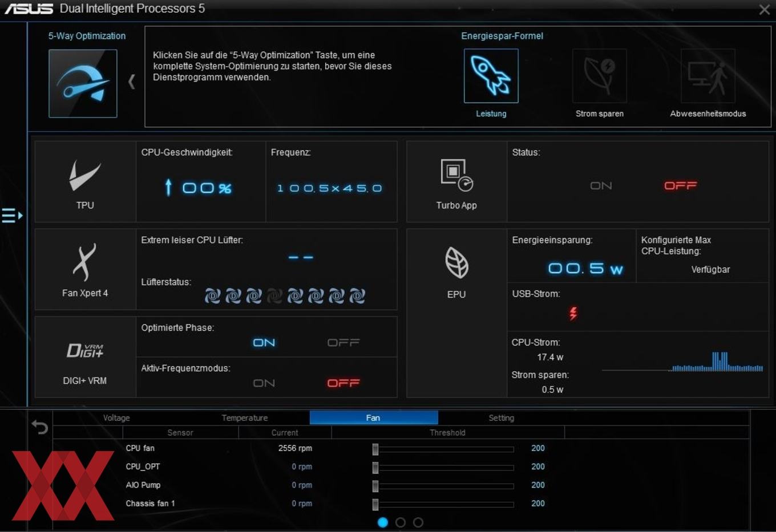
Task: Select the Abwesenheitsmodus icon
Action: pos(708,76)
